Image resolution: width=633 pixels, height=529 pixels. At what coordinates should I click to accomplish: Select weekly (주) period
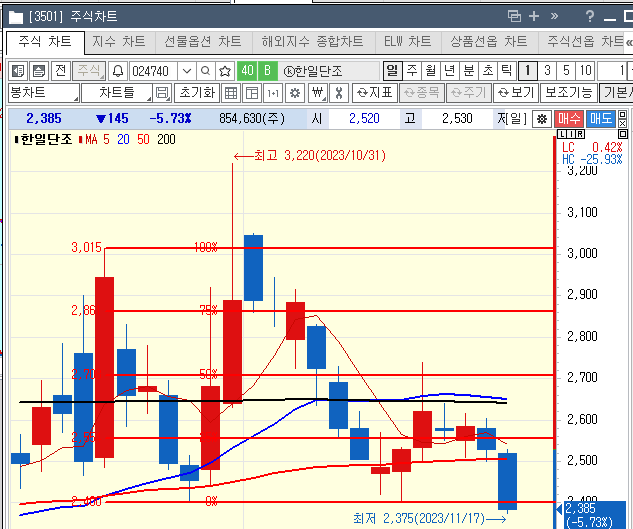pyautogui.click(x=411, y=71)
